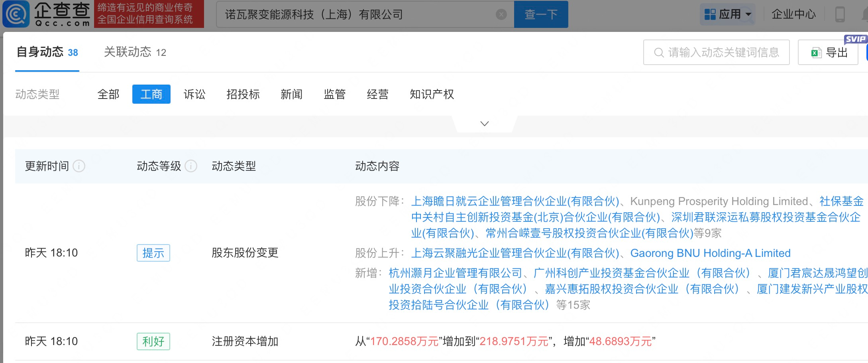Select 招投标 dynamic type filter
Screen dimensions: 868x363
[243, 94]
